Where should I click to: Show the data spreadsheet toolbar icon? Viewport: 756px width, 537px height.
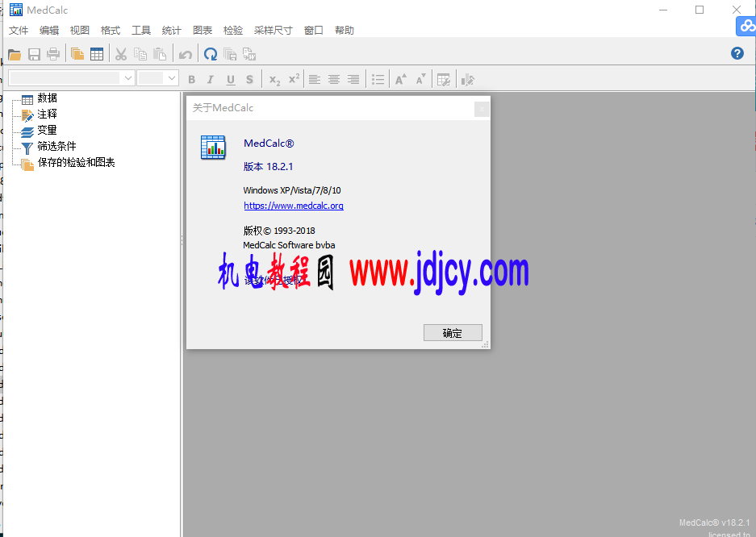pos(97,54)
